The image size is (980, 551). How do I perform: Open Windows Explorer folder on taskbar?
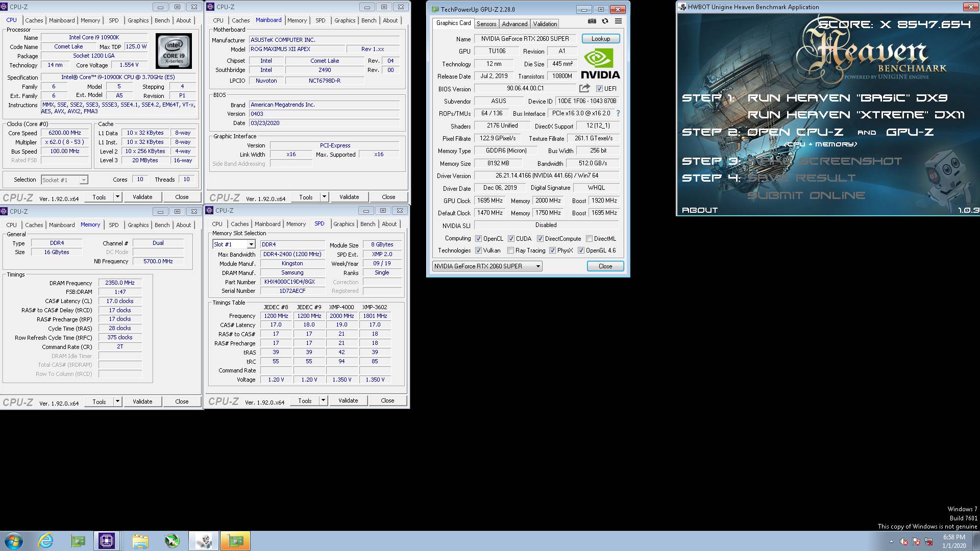(140, 541)
